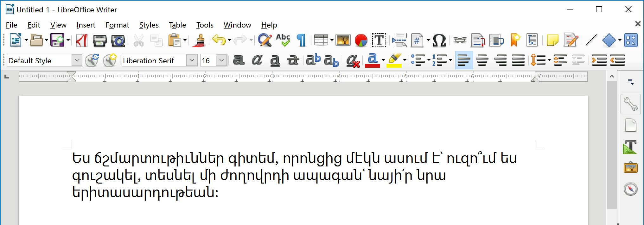The width and height of the screenshot is (644, 225).
Task: Export document directly as PDF
Action: 81,41
